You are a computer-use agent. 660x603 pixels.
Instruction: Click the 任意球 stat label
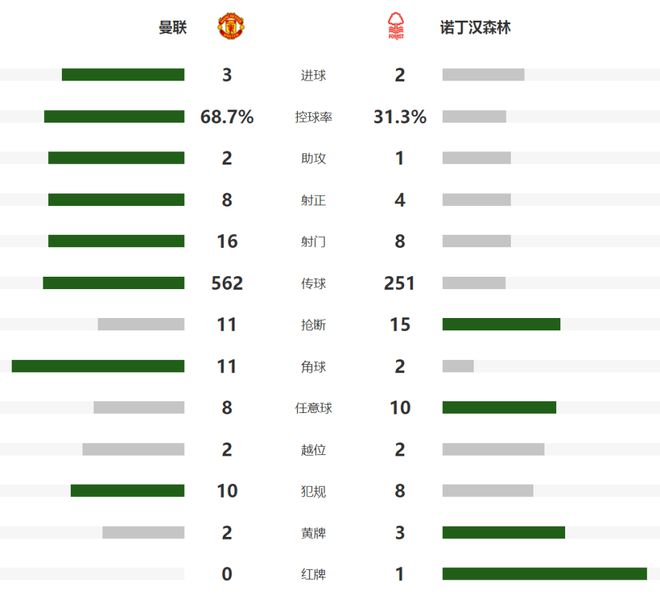coord(313,408)
